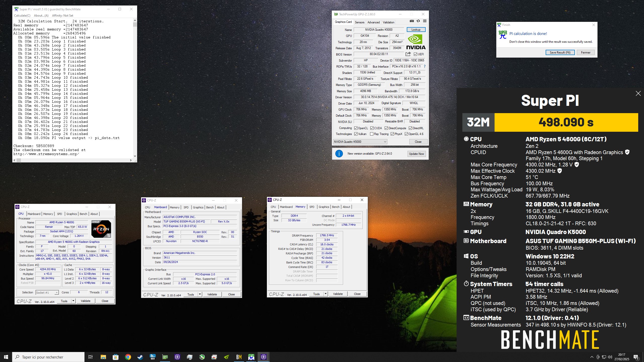Open the NVIDIA taskbar icon
This screenshot has height=362, width=644.
(x=226, y=357)
